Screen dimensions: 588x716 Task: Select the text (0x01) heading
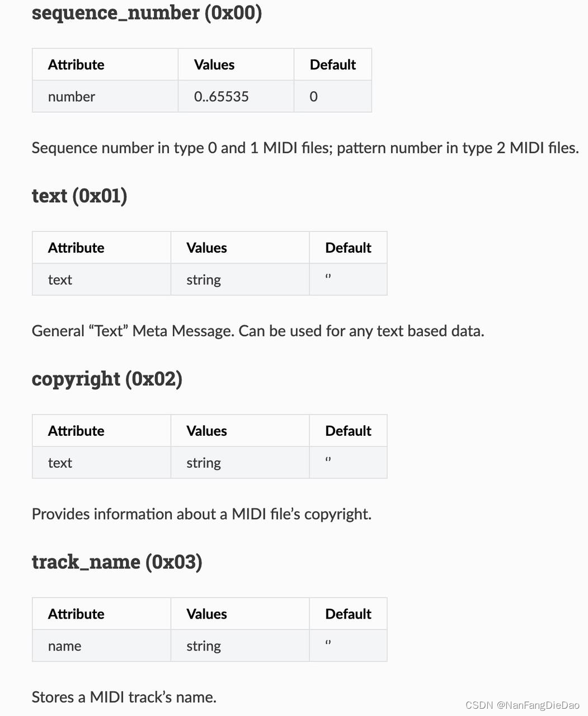[x=79, y=196]
